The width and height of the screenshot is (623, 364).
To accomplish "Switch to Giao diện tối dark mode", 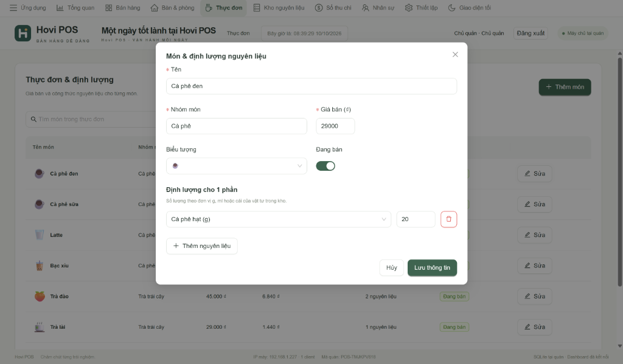I will coord(469,7).
